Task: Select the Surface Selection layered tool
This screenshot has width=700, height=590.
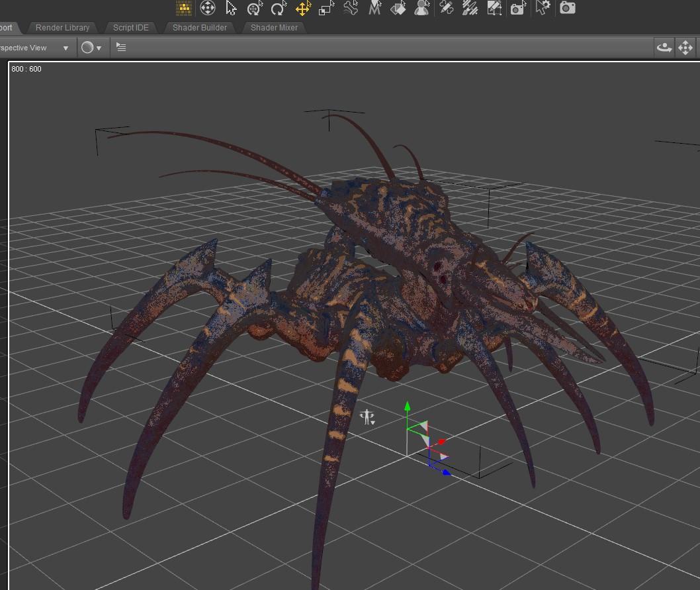Action: point(398,8)
